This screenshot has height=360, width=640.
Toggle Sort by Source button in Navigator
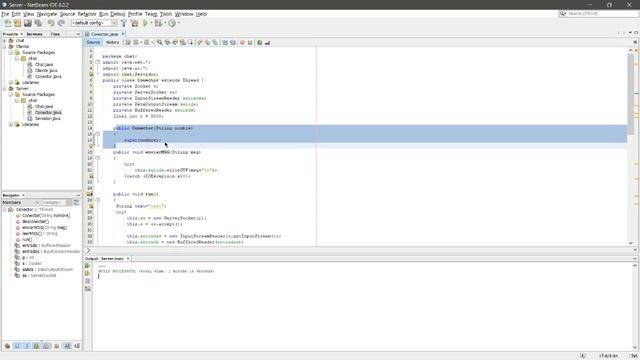pyautogui.click(x=77, y=346)
